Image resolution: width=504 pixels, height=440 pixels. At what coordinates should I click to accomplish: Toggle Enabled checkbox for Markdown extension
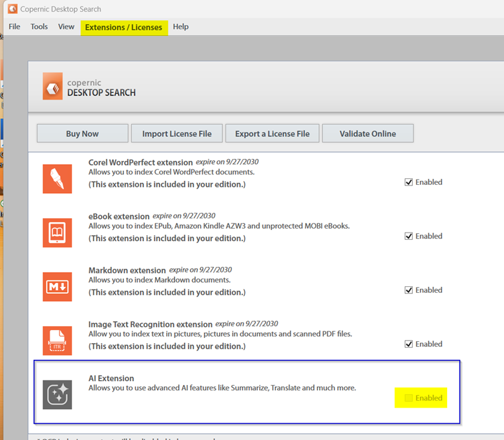[x=408, y=290]
